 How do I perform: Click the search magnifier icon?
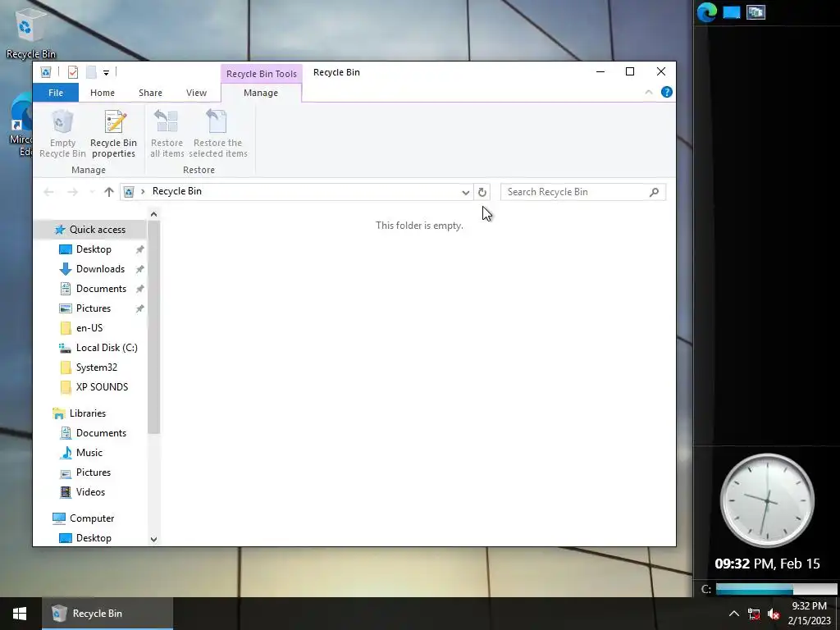pos(654,192)
